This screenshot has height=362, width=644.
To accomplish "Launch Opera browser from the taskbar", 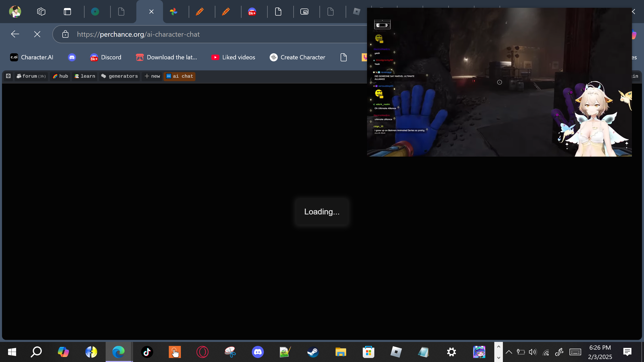I will point(203,352).
